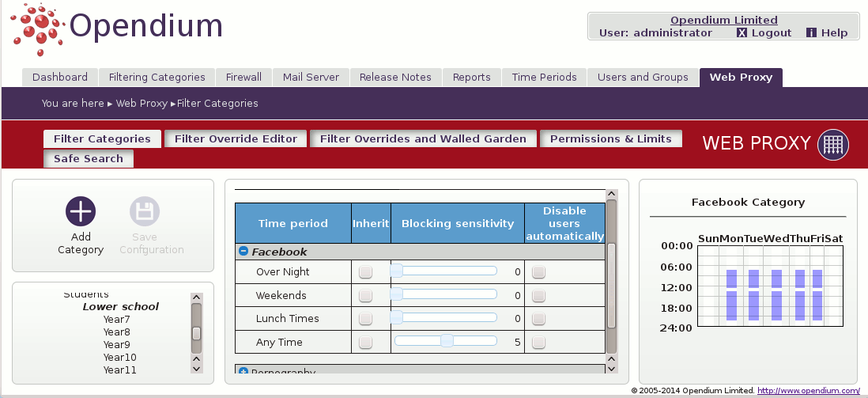Click the Add Category plus icon
This screenshot has height=398, width=868.
tap(81, 211)
